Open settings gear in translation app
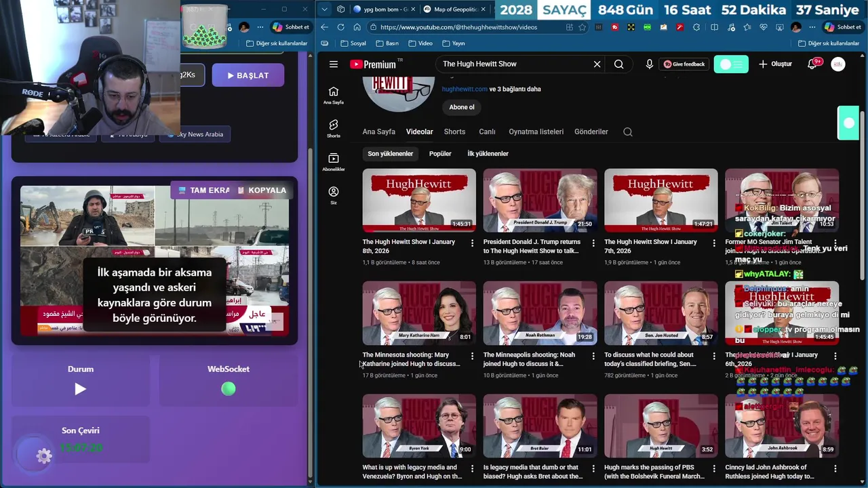The image size is (868, 488). pos(44,456)
